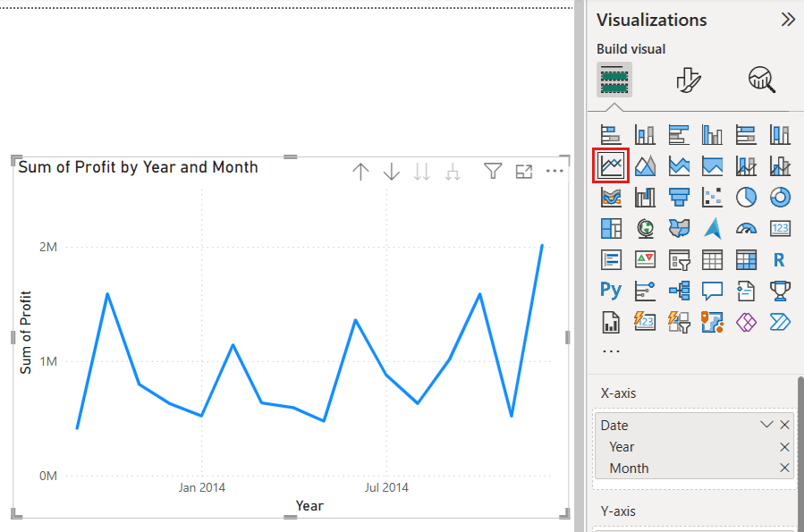Select the Python visual
The width and height of the screenshot is (804, 532).
(611, 291)
